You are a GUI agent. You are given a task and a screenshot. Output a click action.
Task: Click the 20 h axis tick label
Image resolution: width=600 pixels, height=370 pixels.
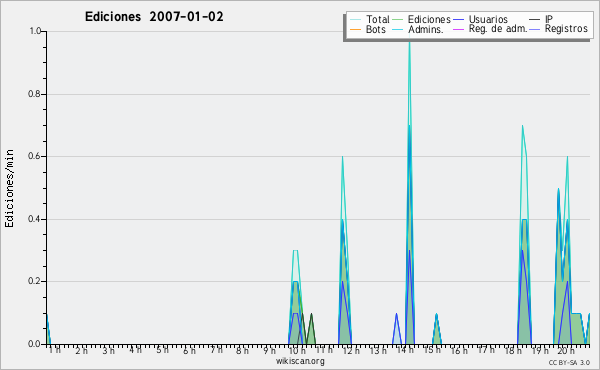566,350
